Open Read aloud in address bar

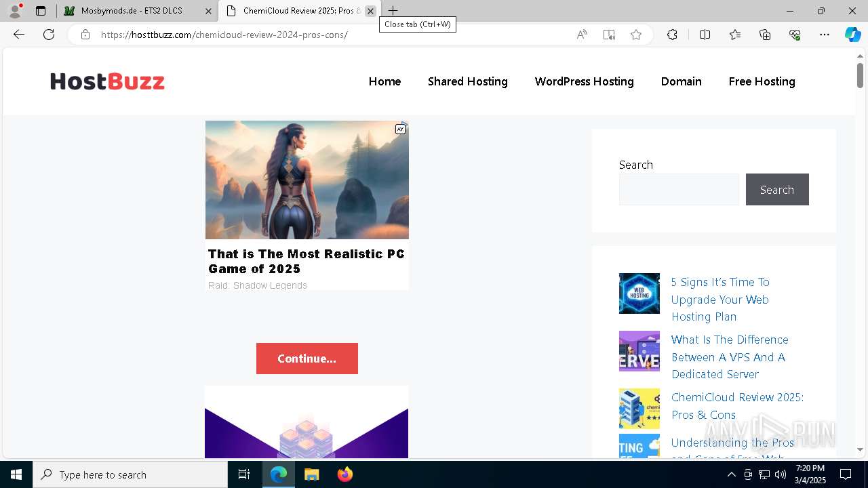click(582, 35)
